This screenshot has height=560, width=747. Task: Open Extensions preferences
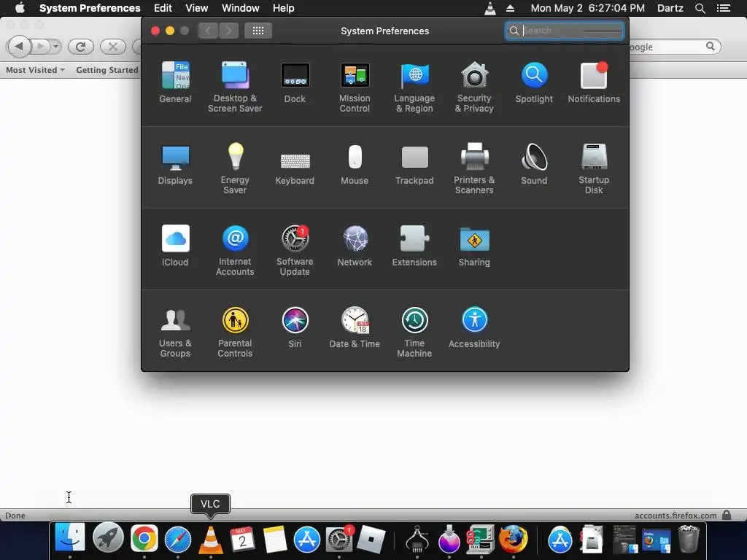pyautogui.click(x=414, y=246)
